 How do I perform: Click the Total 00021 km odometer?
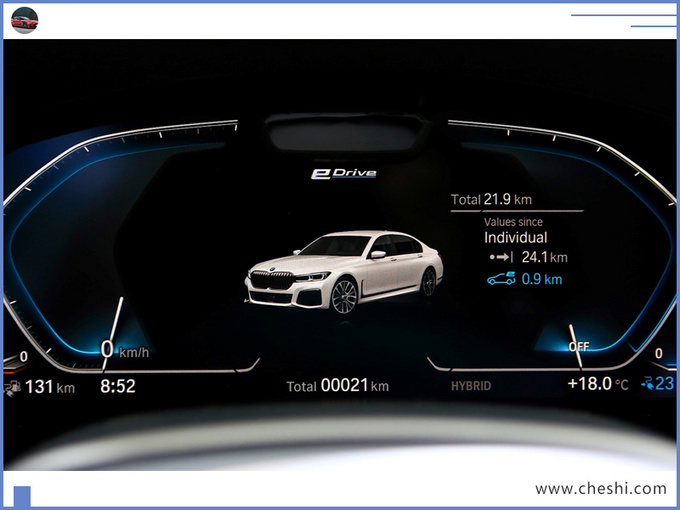point(337,386)
